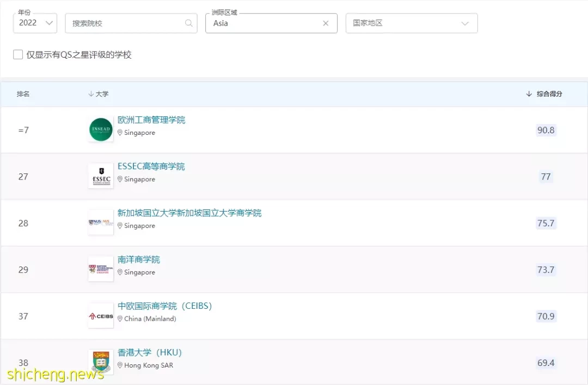Image resolution: width=588 pixels, height=385 pixels.
Task: Click the rank 28 cell
Action: tap(23, 223)
